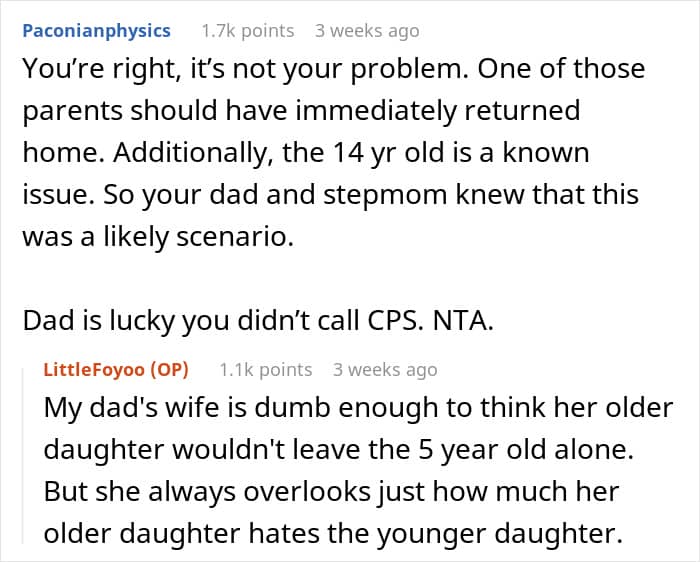Open timestamp '3 weeks ago' on LittleFoyoo reply
Screen dimensions: 700x562
(x=385, y=370)
